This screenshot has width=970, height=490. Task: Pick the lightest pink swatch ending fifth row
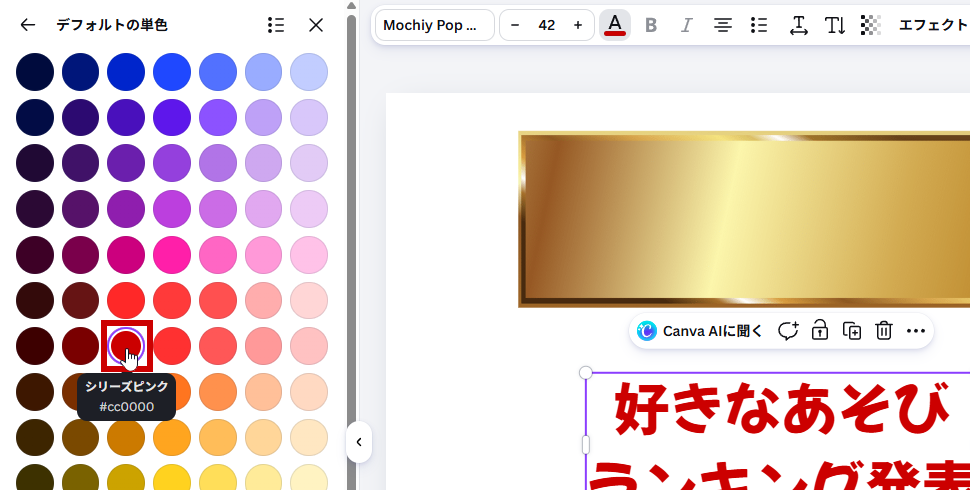coord(309,255)
